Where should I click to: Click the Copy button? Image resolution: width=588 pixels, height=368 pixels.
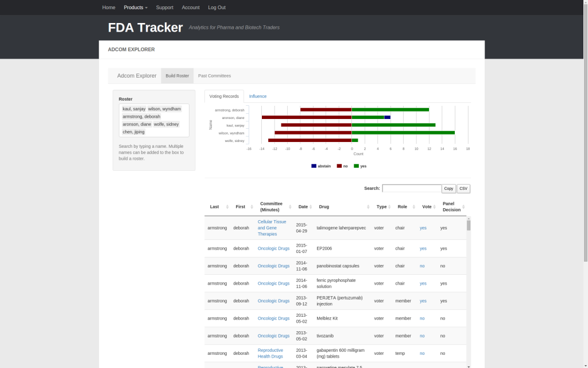pos(448,189)
